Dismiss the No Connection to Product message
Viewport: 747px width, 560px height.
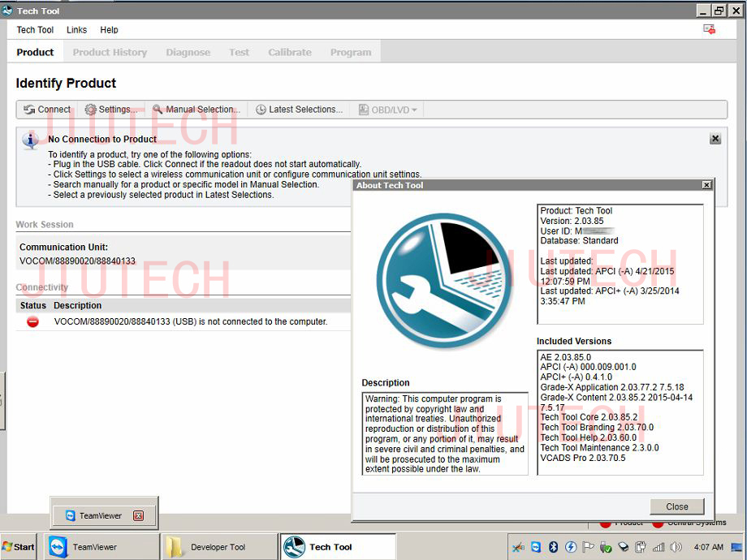pyautogui.click(x=715, y=139)
